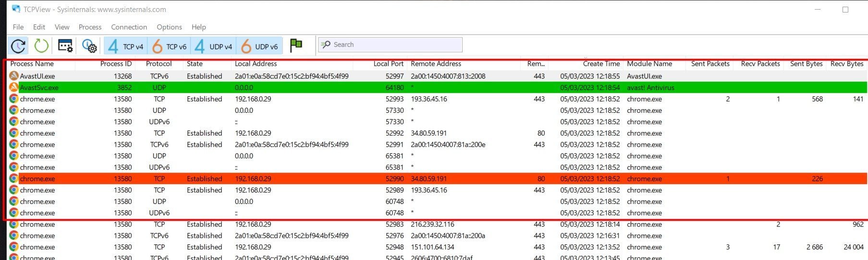Sort by Create Time column header

(601, 64)
